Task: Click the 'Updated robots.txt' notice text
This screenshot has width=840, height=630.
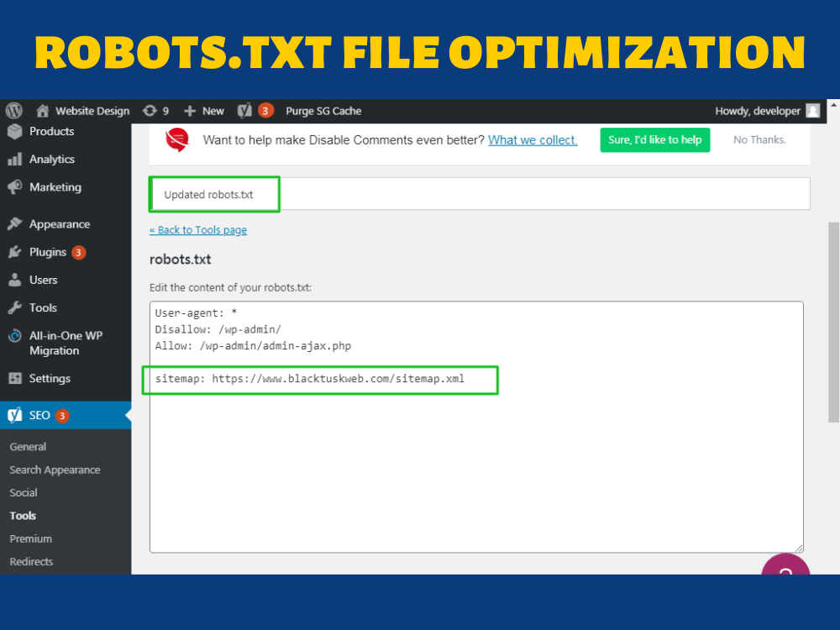Action: point(208,195)
